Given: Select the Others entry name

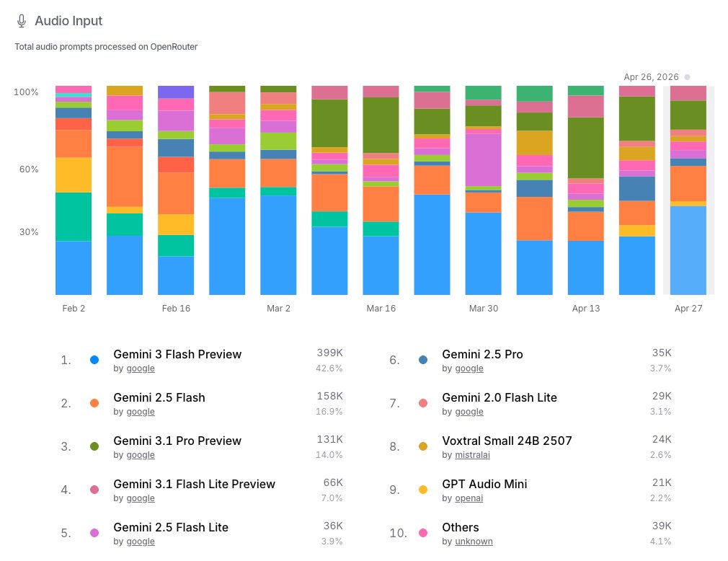Looking at the screenshot, I should click(x=461, y=527).
